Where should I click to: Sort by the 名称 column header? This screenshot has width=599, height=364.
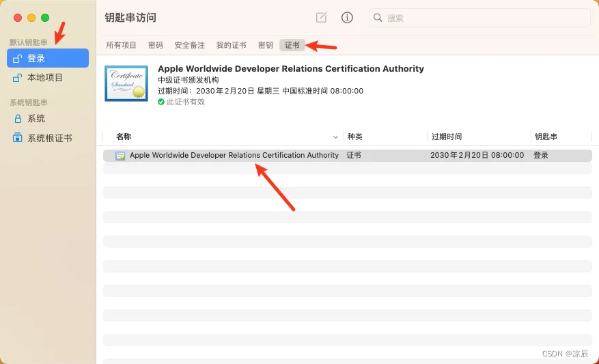click(124, 137)
